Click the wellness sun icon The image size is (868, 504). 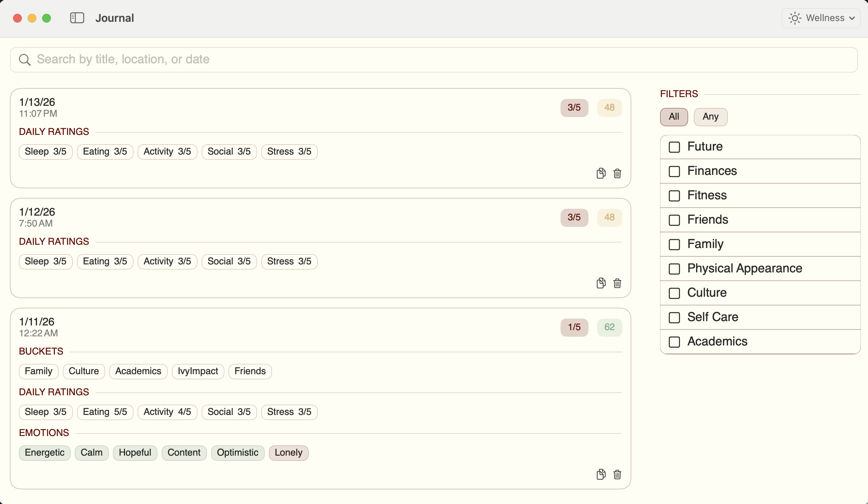coord(795,18)
